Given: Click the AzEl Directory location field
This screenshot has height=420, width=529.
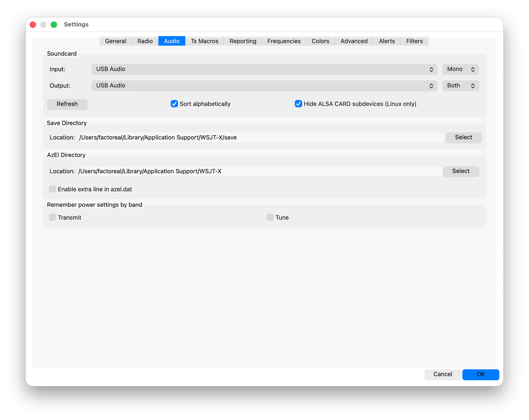Looking at the screenshot, I should click(x=260, y=171).
